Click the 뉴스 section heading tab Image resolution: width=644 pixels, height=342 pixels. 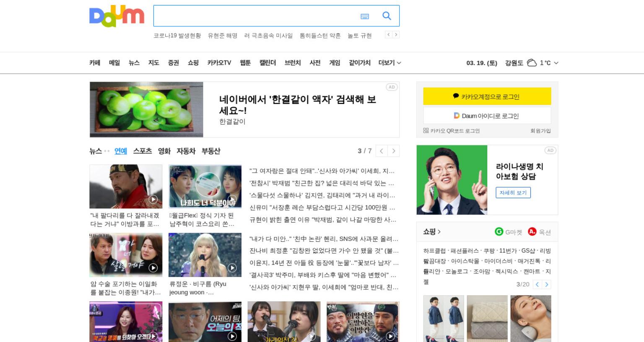tap(96, 151)
